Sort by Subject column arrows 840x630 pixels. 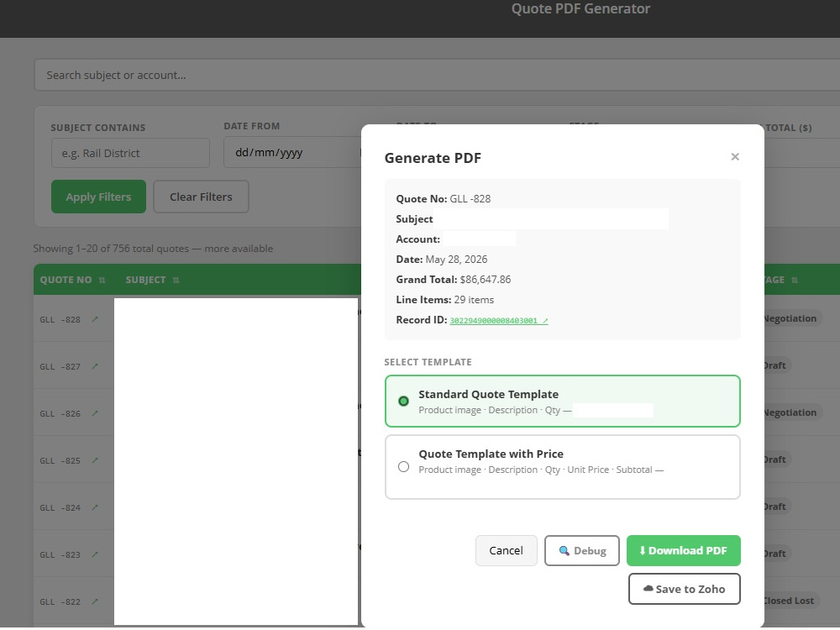(176, 281)
